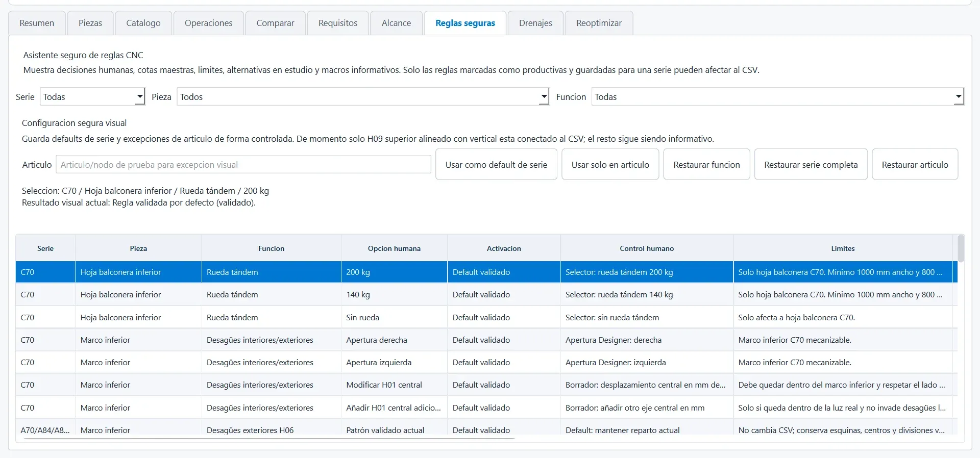Open the Operaciones tab

(209, 23)
